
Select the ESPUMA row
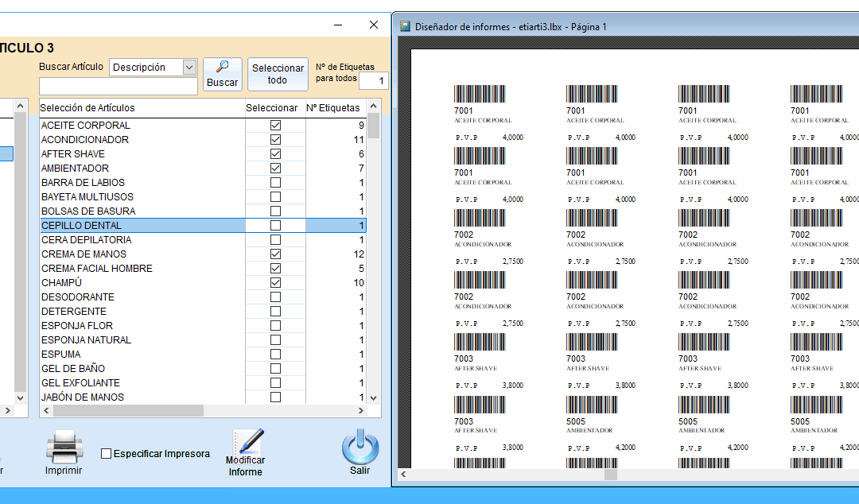[203, 355]
